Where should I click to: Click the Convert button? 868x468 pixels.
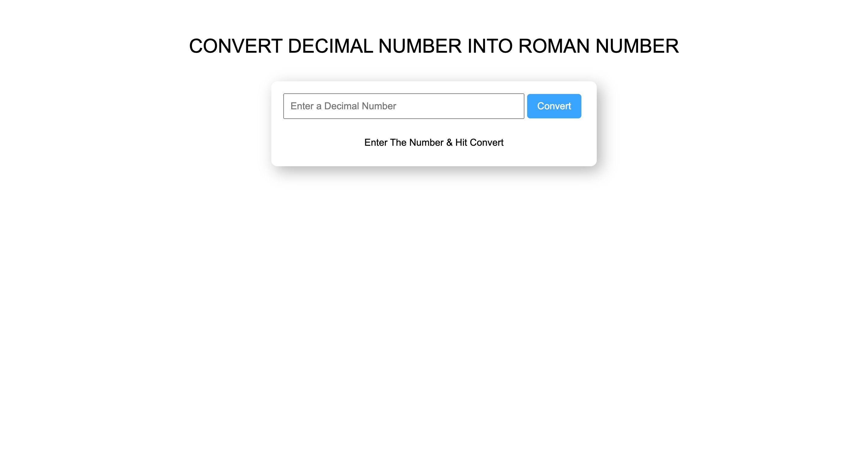tap(554, 106)
